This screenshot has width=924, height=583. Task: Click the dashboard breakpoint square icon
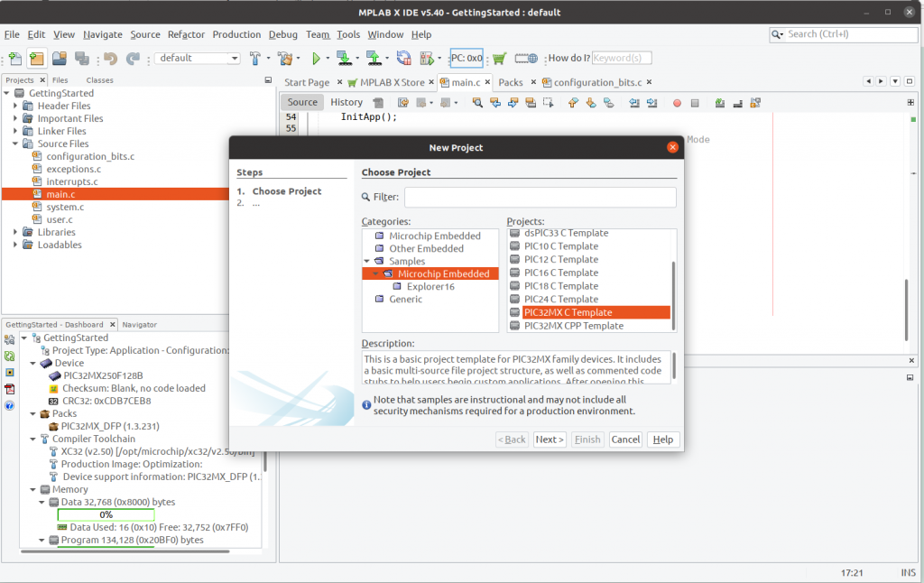point(9,373)
